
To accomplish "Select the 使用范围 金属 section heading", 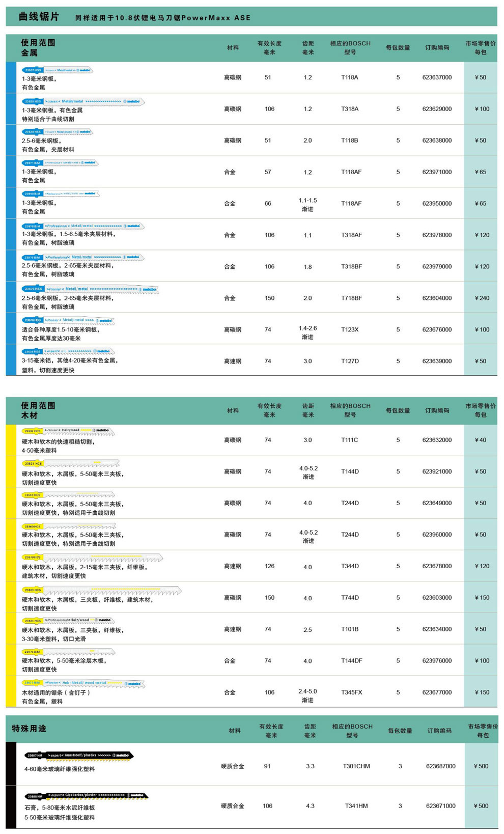I will point(38,47).
